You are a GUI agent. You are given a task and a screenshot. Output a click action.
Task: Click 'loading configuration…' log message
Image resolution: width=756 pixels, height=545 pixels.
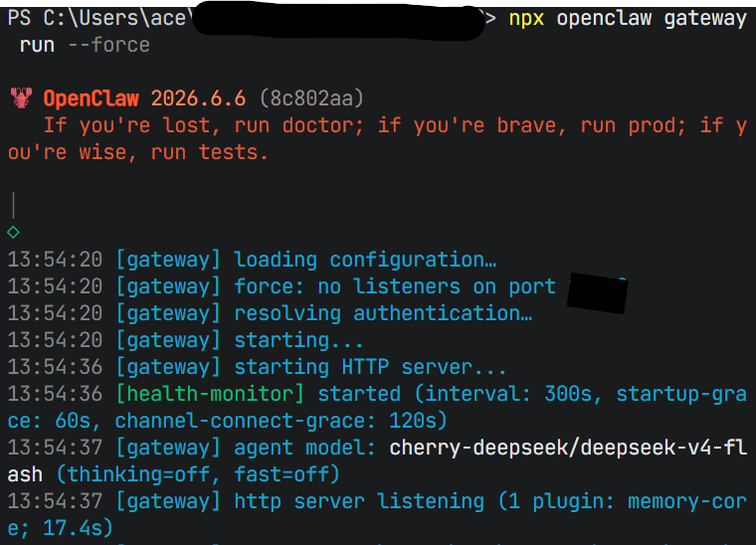point(365,261)
